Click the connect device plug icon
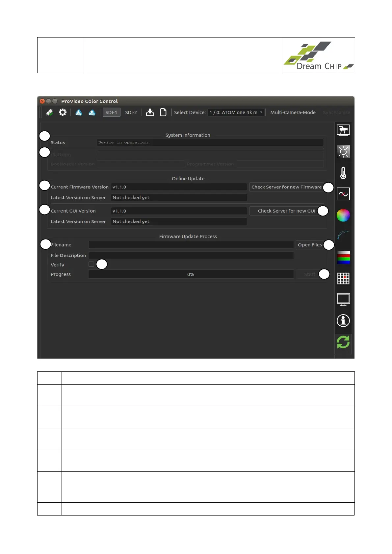Screen dimensions: 392x554 pyautogui.click(x=49, y=113)
